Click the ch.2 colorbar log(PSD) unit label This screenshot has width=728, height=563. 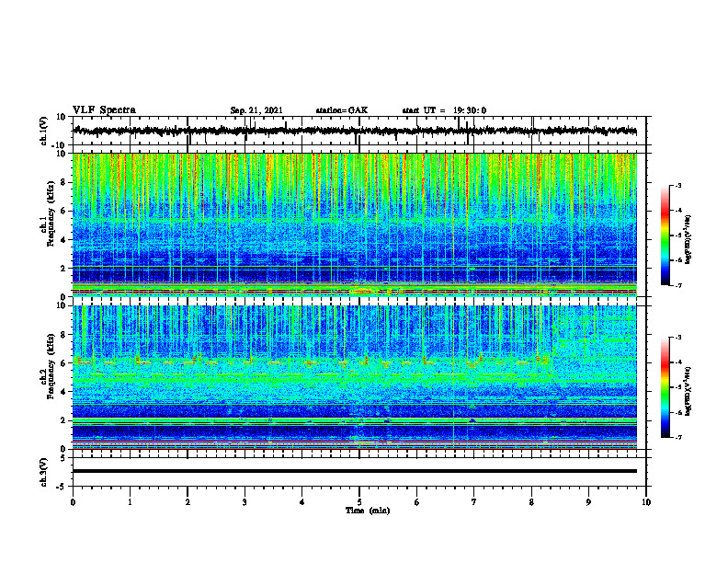pyautogui.click(x=688, y=391)
